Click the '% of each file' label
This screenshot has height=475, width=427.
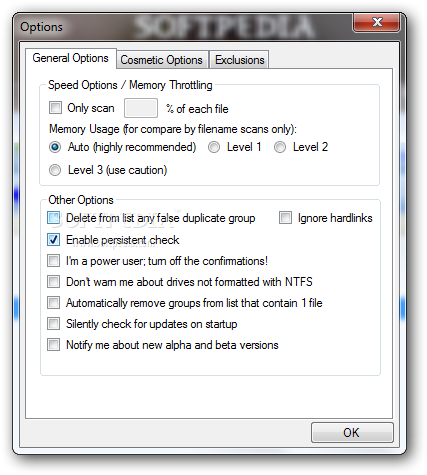pos(197,109)
